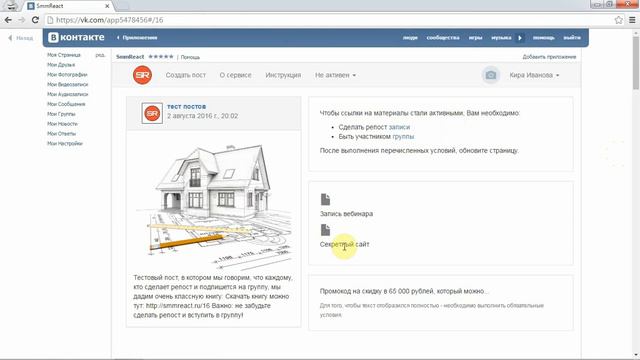Go to музыка in the header
Screen dimensions: 640x360
click(x=501, y=38)
